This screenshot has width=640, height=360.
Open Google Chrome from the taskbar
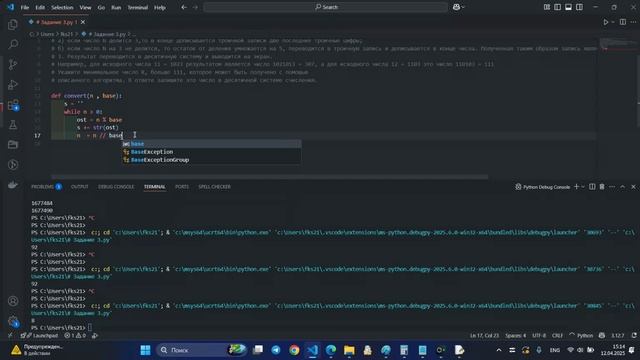[294, 350]
